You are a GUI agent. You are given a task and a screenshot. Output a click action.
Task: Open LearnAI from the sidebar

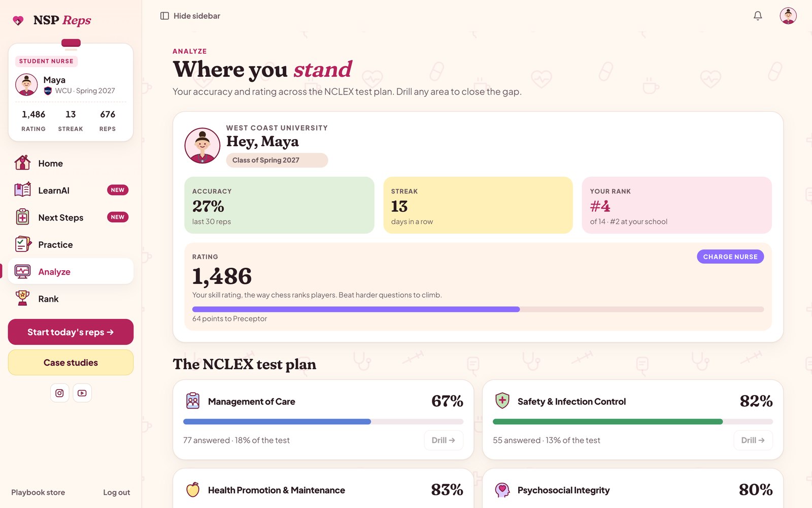[71, 190]
